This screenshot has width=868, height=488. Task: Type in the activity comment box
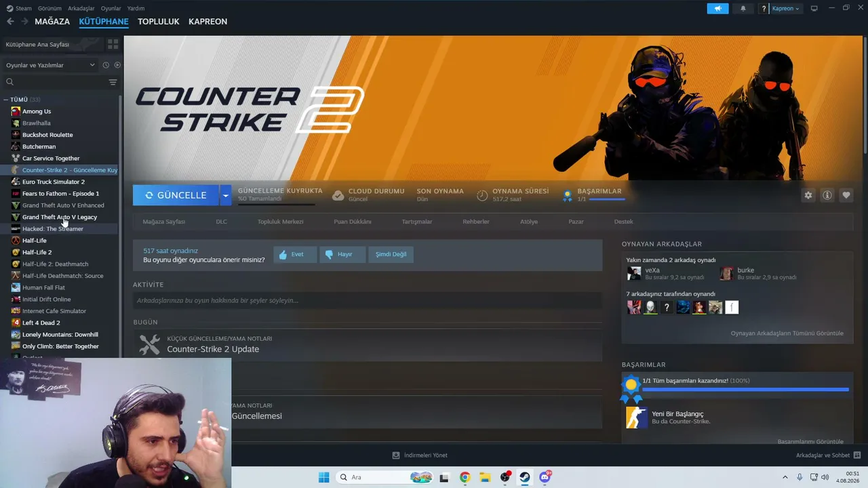click(368, 300)
